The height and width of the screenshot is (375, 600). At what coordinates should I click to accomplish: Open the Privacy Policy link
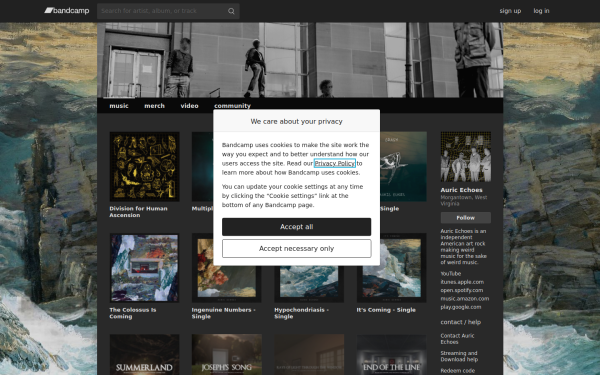tap(335, 163)
